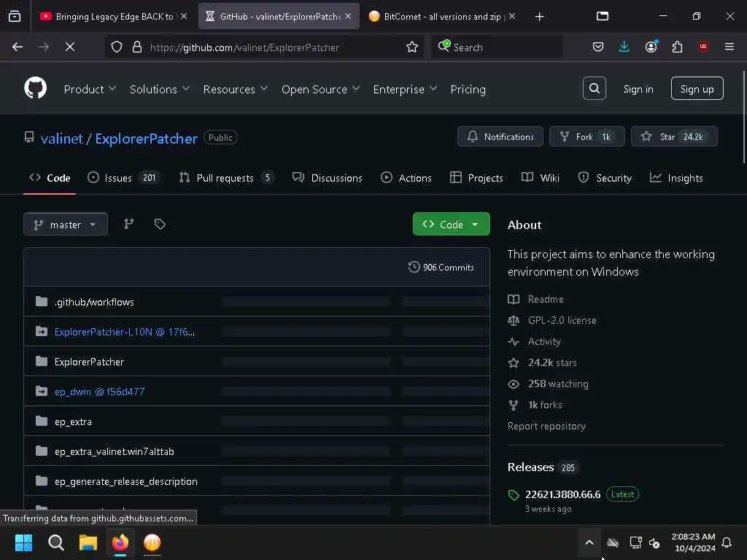Image resolution: width=747 pixels, height=560 pixels.
Task: Open the clock and date in taskbar
Action: 693,542
